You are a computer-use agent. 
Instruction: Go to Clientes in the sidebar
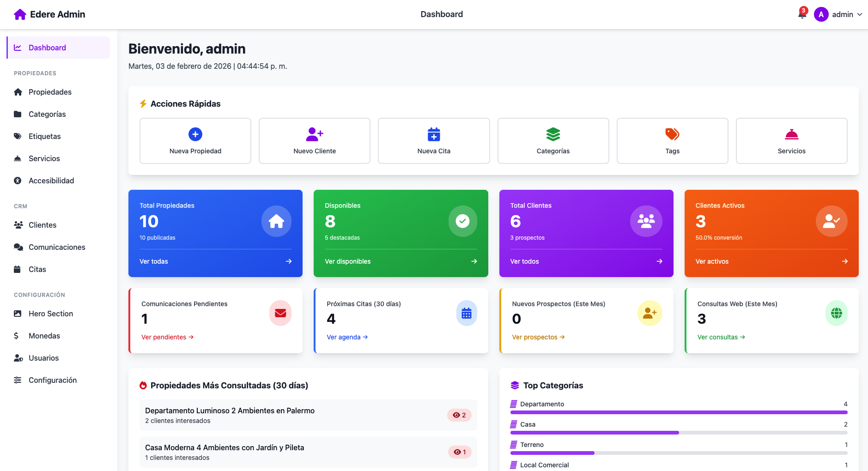tap(42, 225)
